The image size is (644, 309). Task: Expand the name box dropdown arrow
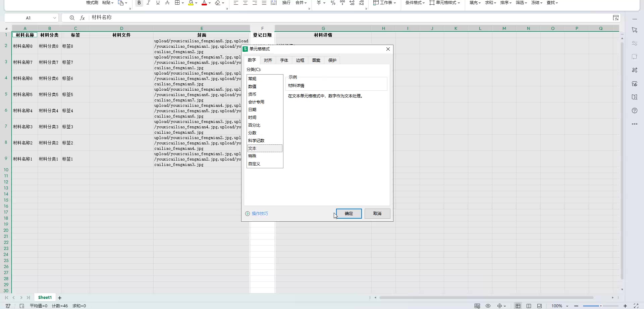[54, 18]
